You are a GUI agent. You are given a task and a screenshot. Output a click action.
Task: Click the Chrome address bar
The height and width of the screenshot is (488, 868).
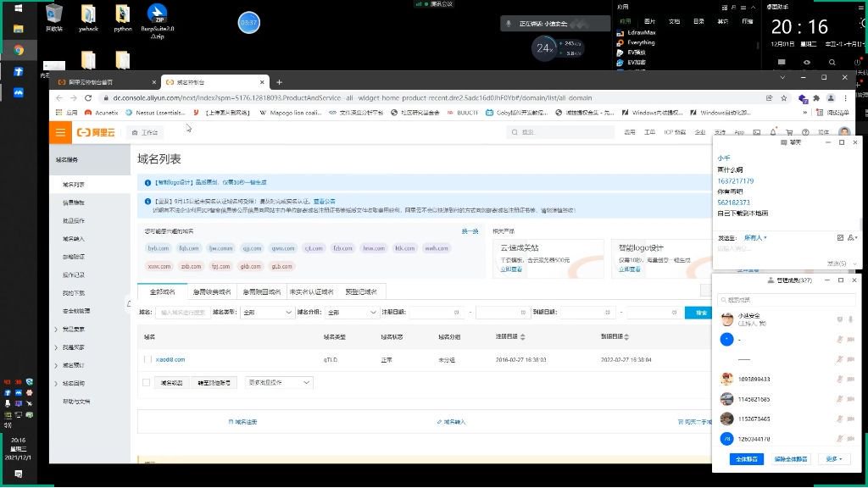pyautogui.click(x=431, y=98)
